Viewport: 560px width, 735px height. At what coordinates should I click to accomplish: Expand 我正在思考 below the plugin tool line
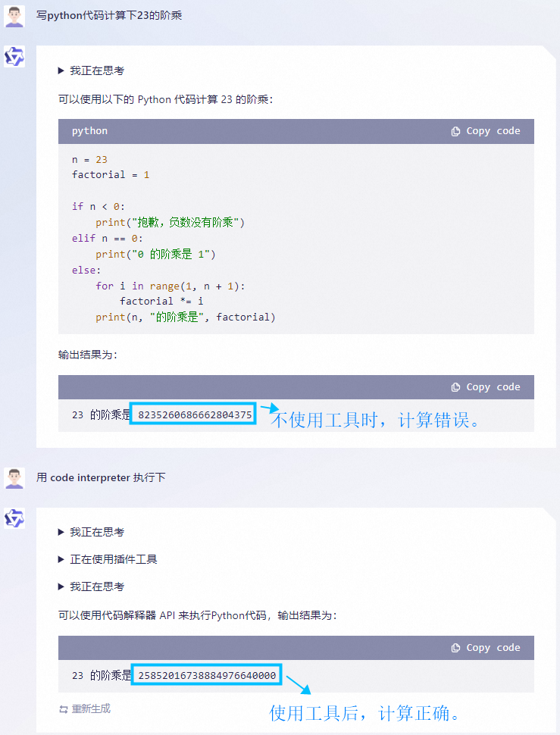[92, 586]
